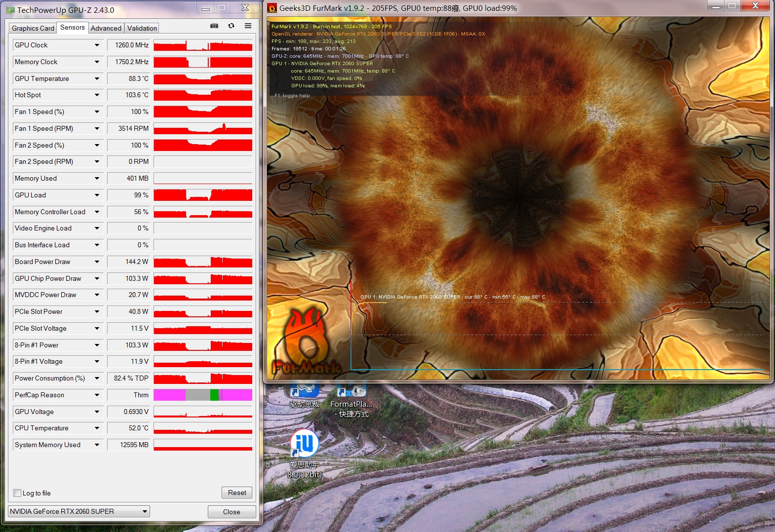Image resolution: width=775 pixels, height=532 pixels.
Task: Open the 驱动总裁 desktop shortcut
Action: click(305, 396)
